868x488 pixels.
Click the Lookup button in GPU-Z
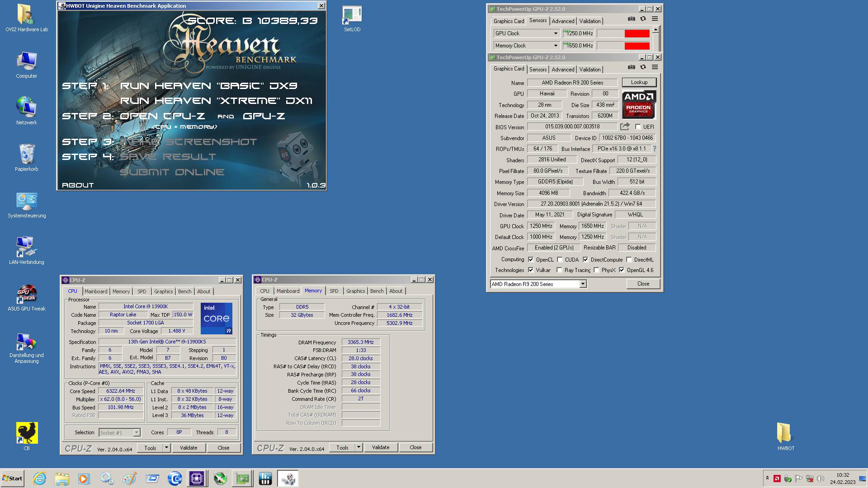(639, 82)
